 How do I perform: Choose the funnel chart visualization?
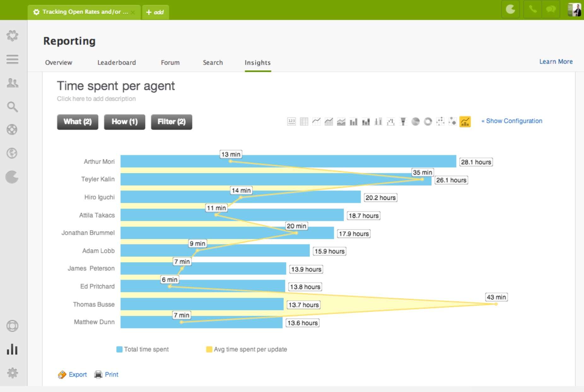pos(403,121)
